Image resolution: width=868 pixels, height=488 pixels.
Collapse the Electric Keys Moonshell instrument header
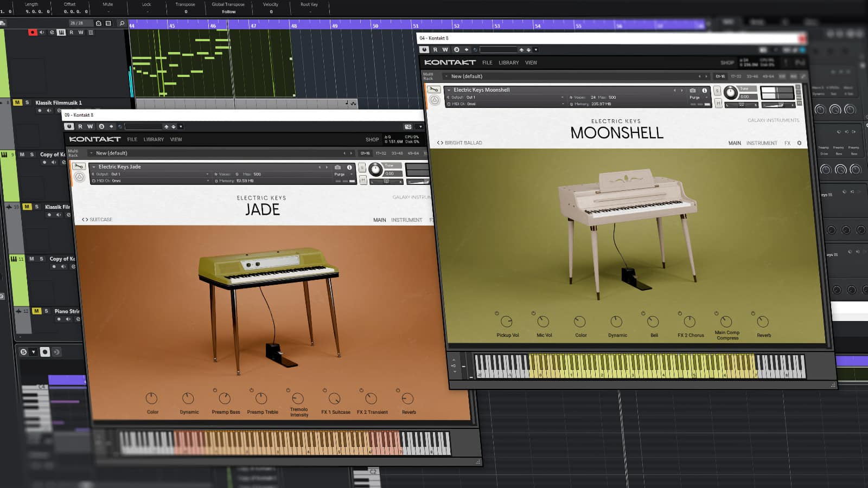tap(449, 90)
